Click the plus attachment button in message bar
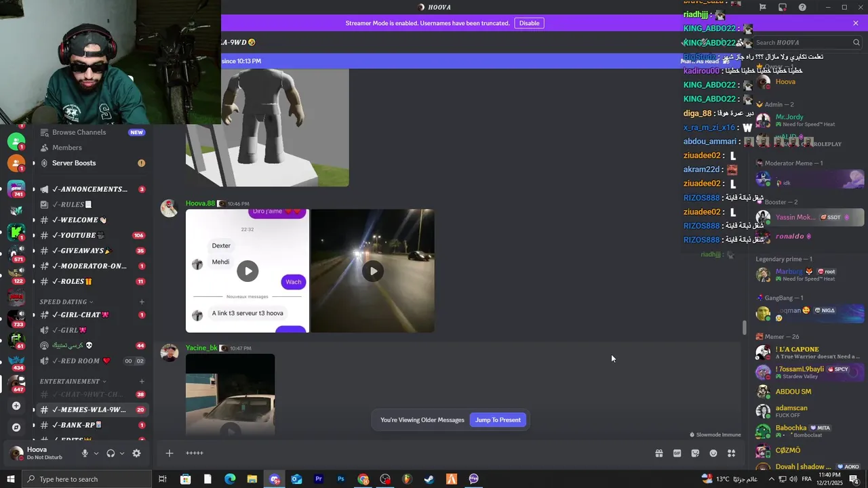 [x=170, y=453]
